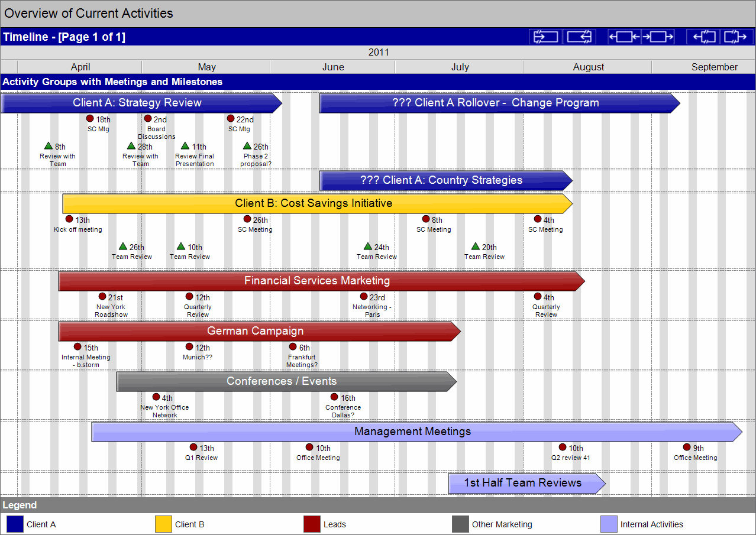Select the 12th Munich marker
The image size is (756, 535).
coord(189,347)
